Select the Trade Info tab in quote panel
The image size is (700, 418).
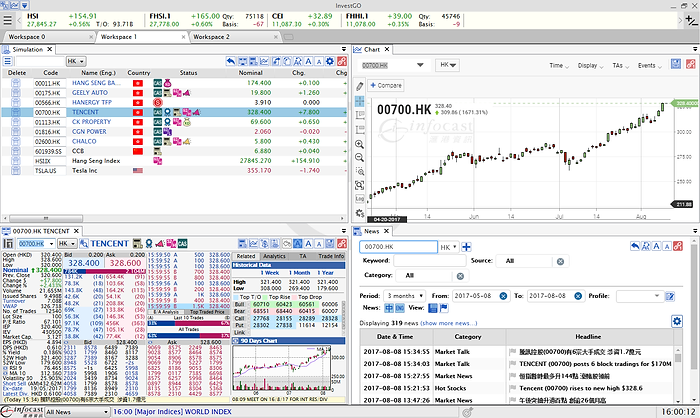tap(331, 256)
